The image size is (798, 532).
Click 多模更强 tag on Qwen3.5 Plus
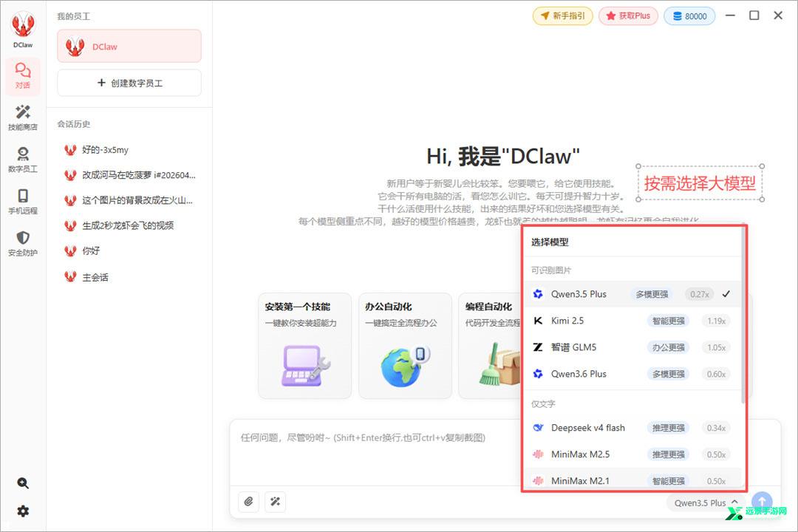pyautogui.click(x=652, y=294)
